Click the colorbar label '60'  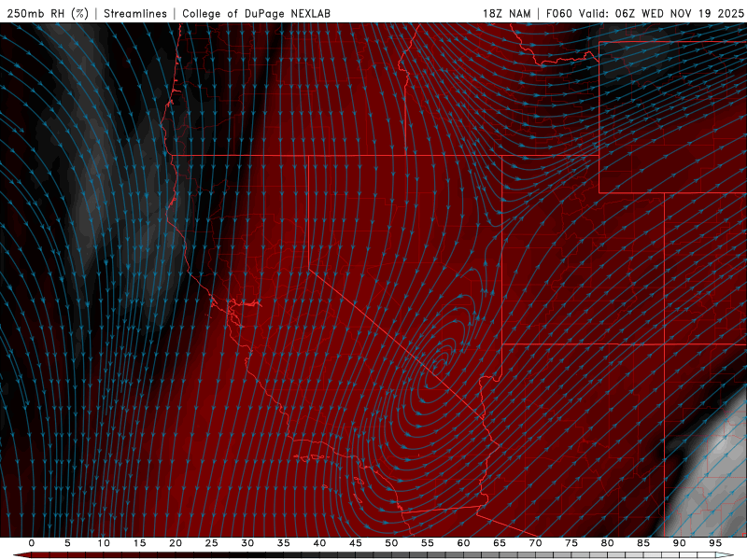463,543
